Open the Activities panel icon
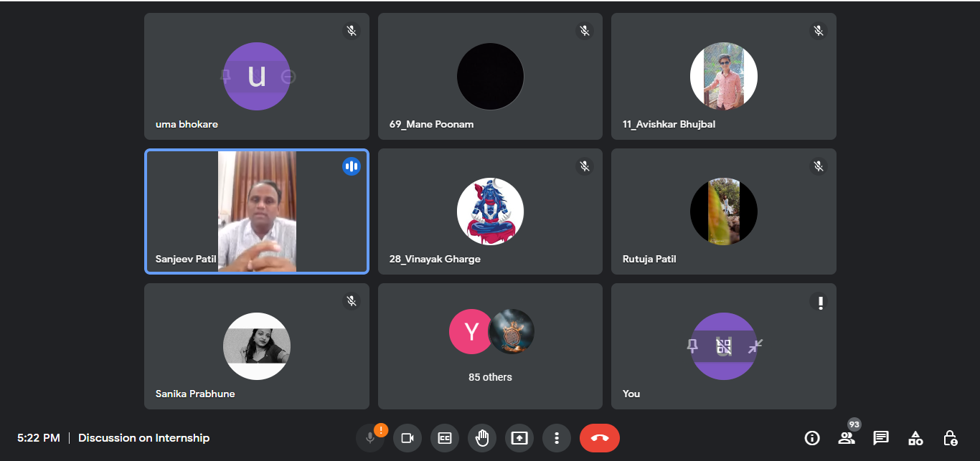This screenshot has height=461, width=980. (x=915, y=438)
